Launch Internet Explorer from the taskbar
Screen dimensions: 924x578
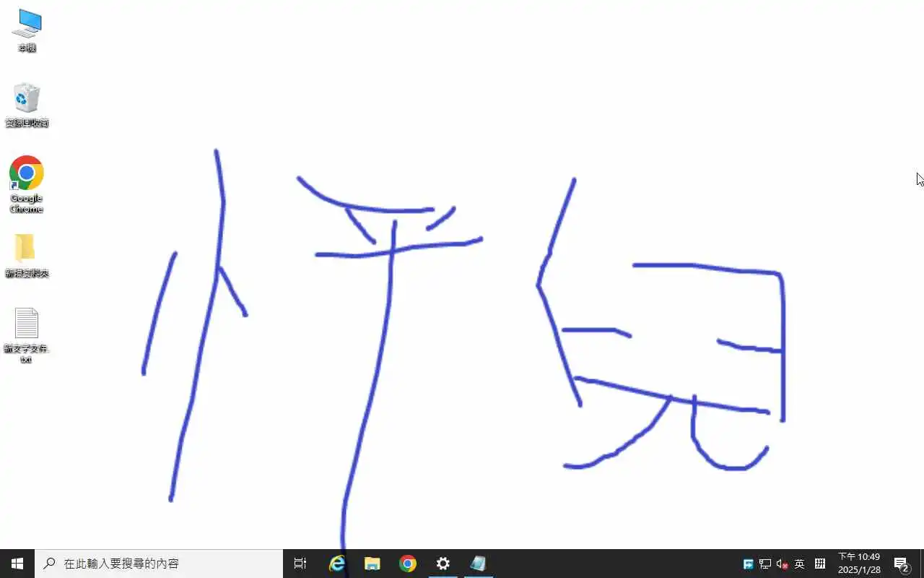pos(337,564)
